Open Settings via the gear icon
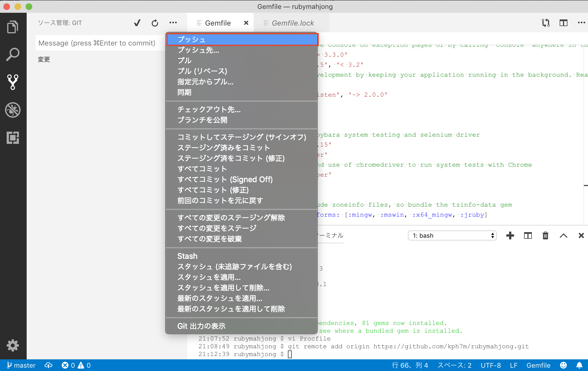 pyautogui.click(x=13, y=345)
